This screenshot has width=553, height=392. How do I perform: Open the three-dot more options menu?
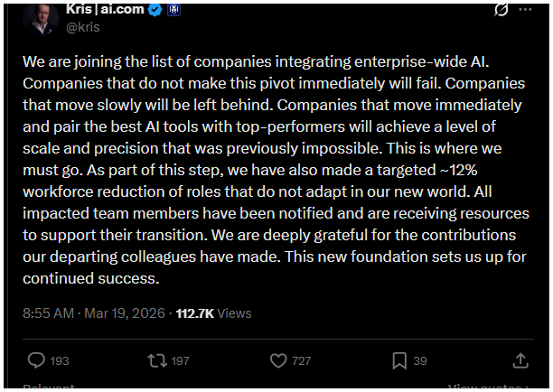(529, 11)
